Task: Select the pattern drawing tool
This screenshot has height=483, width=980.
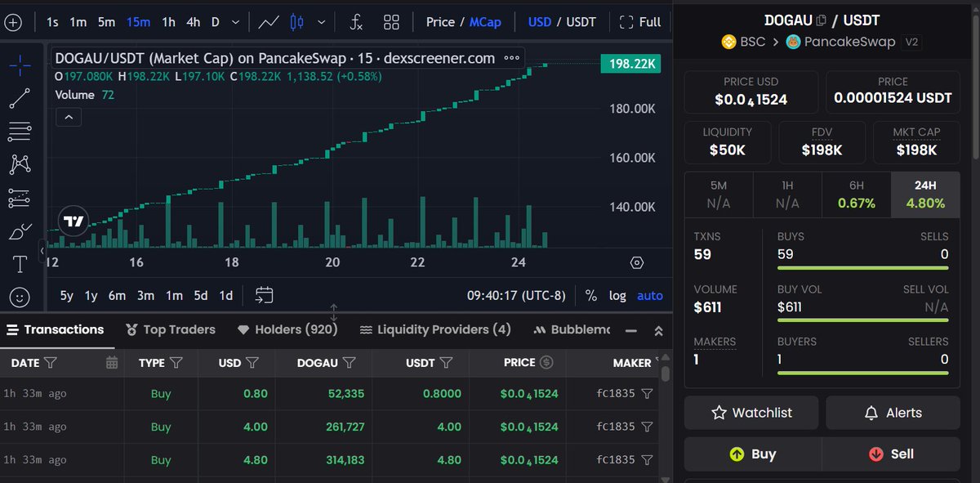Action: coord(20,164)
